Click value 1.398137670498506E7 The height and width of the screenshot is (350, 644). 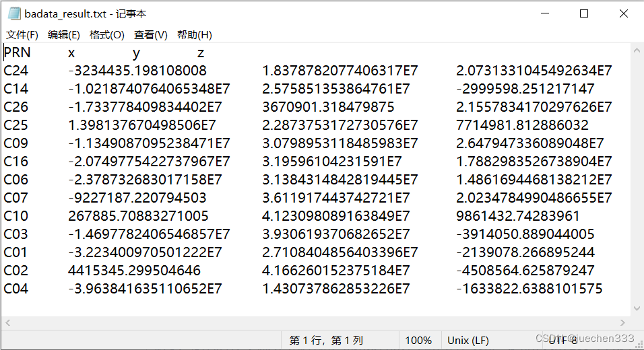point(142,125)
